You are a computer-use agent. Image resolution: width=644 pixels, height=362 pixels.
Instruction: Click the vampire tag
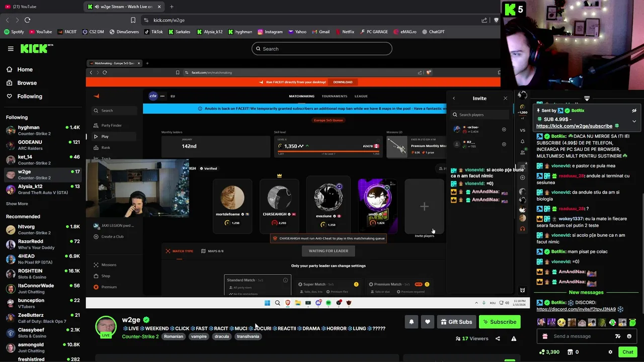pyautogui.click(x=199, y=336)
